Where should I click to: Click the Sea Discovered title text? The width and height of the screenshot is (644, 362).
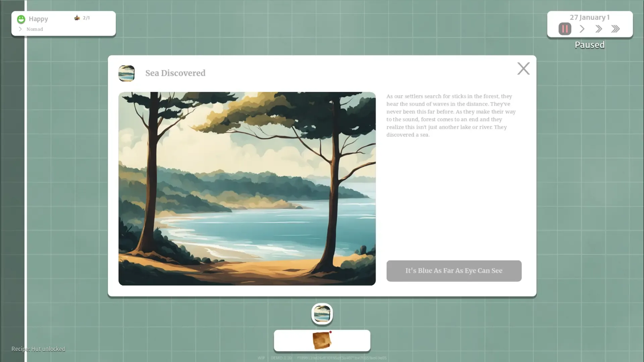[175, 73]
